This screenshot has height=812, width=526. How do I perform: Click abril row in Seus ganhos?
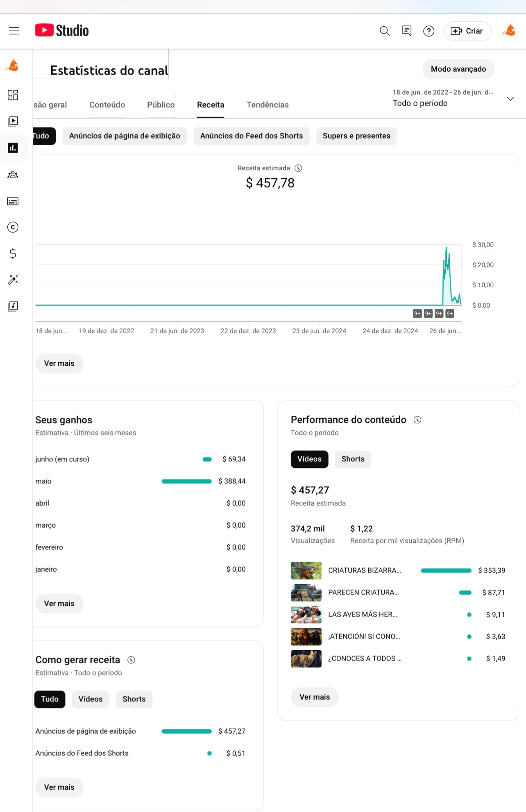coord(141,504)
